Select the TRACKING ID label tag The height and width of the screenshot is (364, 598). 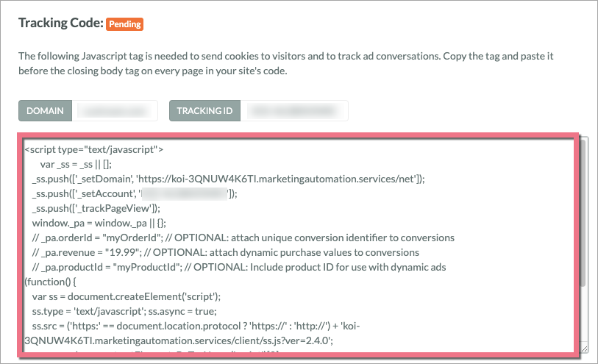click(x=205, y=111)
